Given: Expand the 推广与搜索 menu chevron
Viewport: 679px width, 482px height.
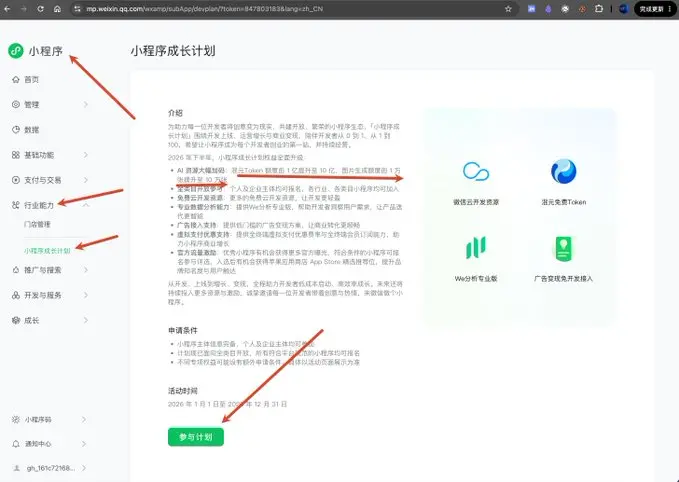Looking at the screenshot, I should coord(85,270).
